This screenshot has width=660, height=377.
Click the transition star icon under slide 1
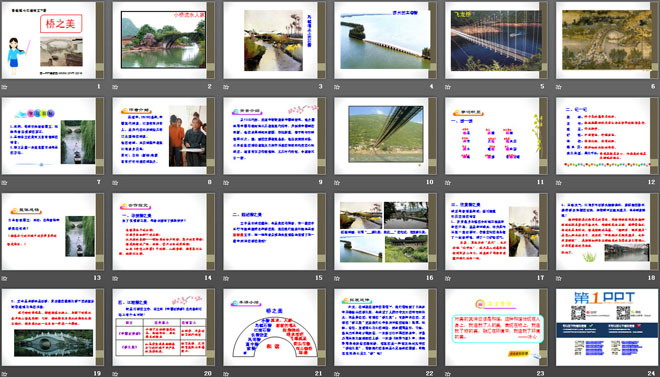pos(5,87)
